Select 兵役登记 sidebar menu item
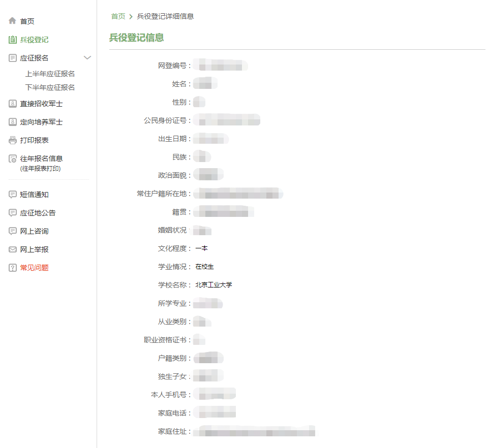488x448 pixels. [x=34, y=40]
